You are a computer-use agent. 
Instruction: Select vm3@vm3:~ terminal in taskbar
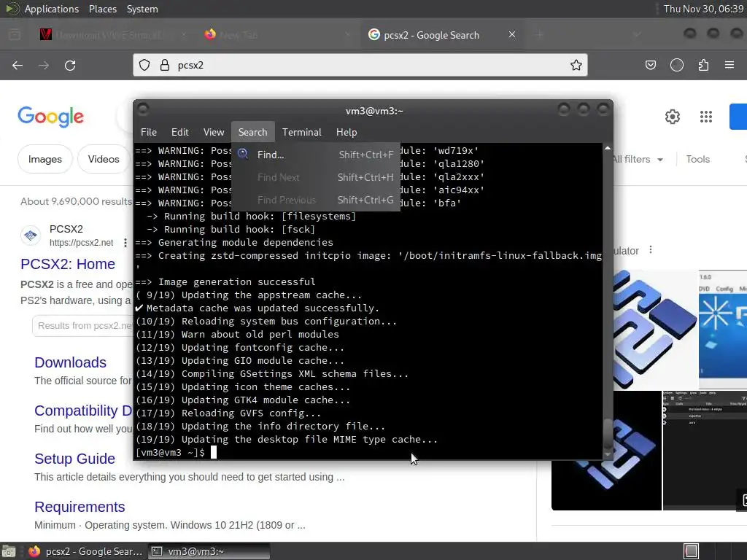[209, 551]
